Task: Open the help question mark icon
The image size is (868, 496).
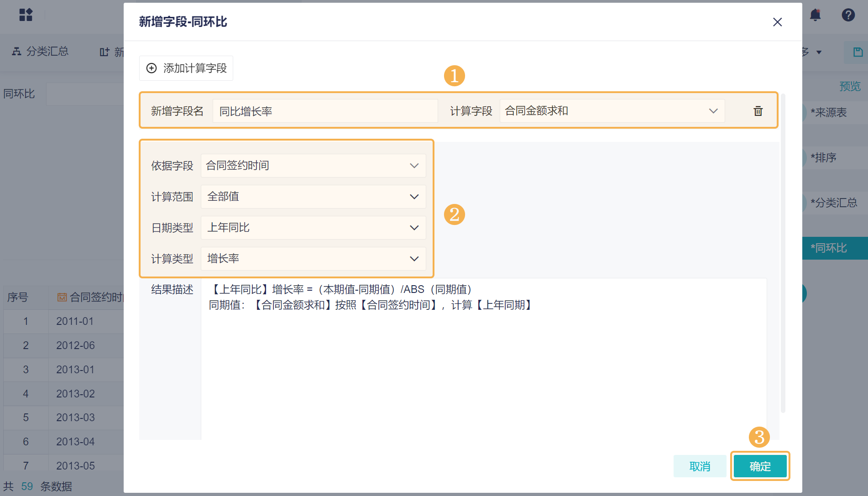Action: click(x=848, y=15)
